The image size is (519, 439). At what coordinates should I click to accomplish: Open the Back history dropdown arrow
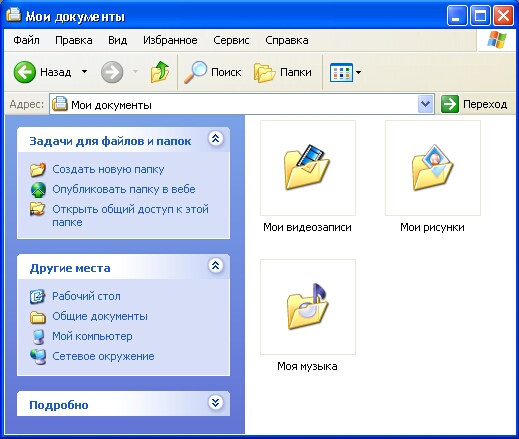(x=85, y=72)
